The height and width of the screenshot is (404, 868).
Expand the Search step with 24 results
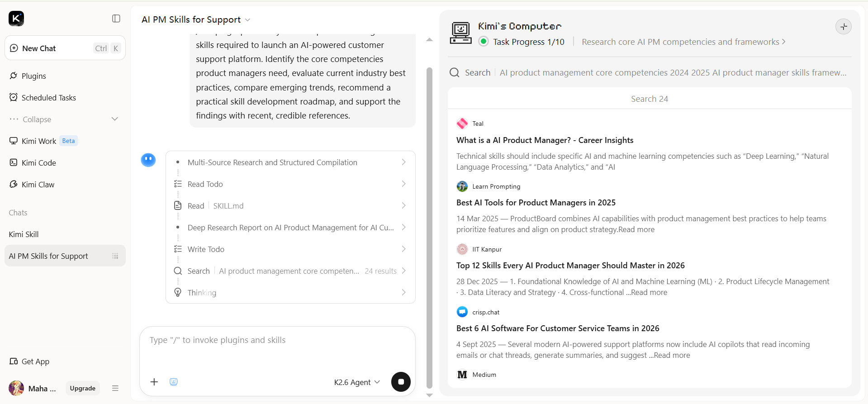coord(290,271)
